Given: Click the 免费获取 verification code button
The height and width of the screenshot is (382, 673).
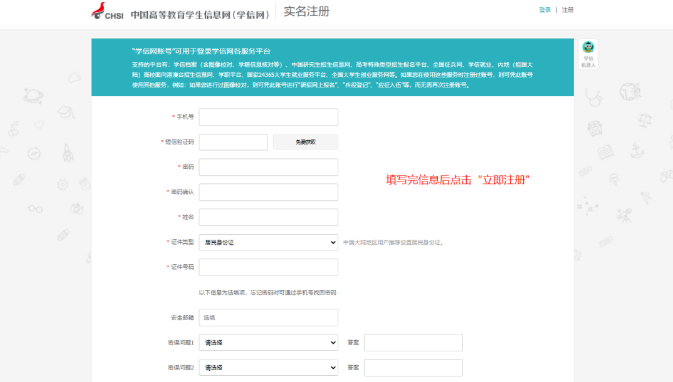Looking at the screenshot, I should pos(305,142).
